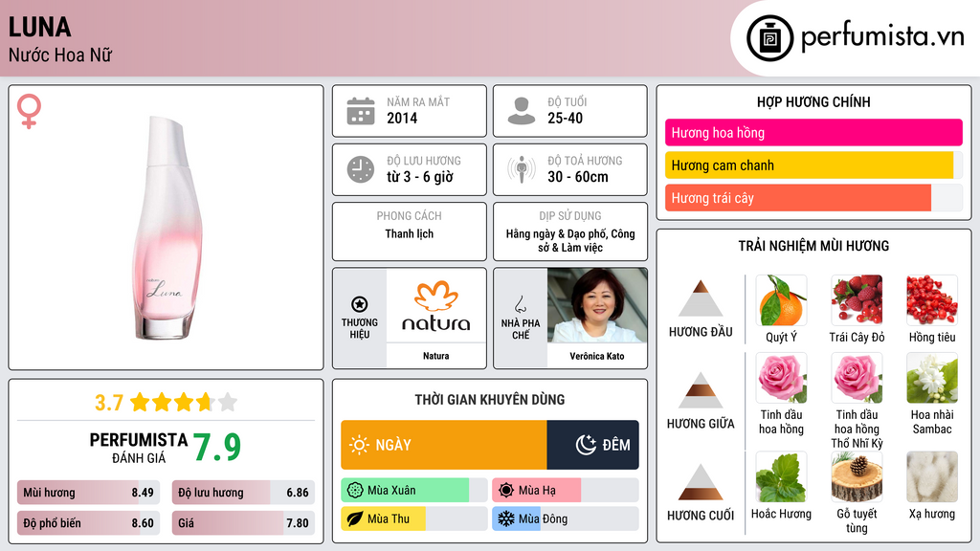The image size is (980, 551).
Task: Click the Độ phổ biến 8.60 rating bar
Action: coord(88,523)
